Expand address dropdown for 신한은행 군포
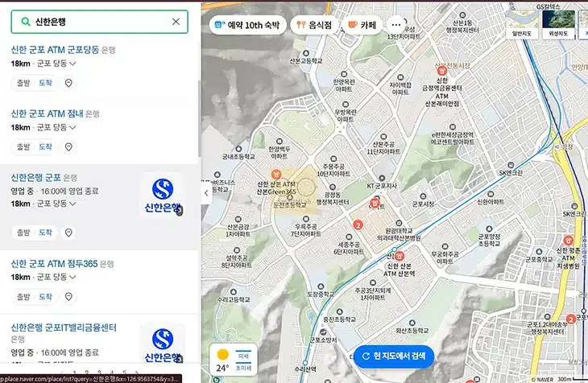Image resolution: width=588 pixels, height=383 pixels. click(x=72, y=204)
